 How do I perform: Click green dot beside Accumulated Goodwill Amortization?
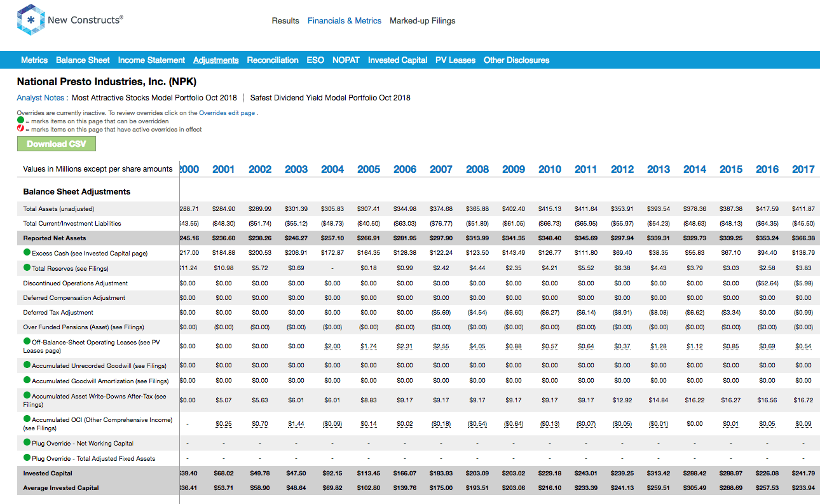(x=27, y=380)
